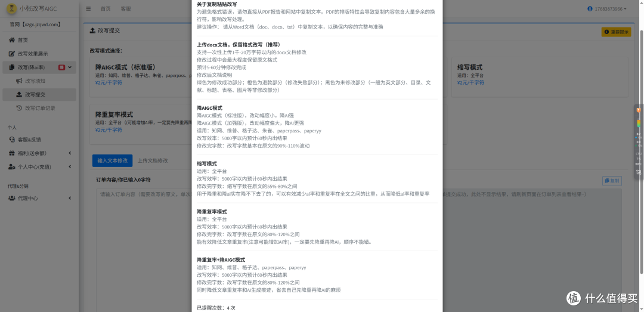Image resolution: width=644 pixels, height=312 pixels.
Task: Click the 上传docx文档，保留格式改写（推荐） heading
Action: click(239, 44)
